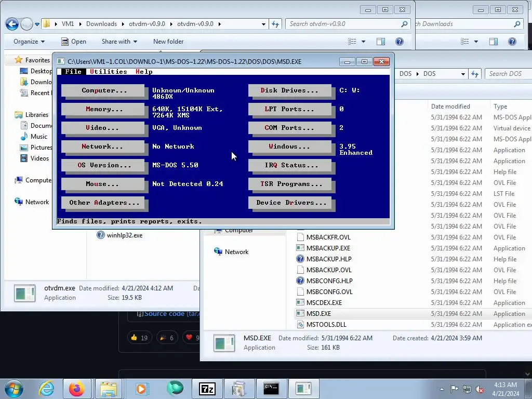Screen dimensions: 532x399
Task: Click the Video button in MSD
Action: tap(104, 128)
